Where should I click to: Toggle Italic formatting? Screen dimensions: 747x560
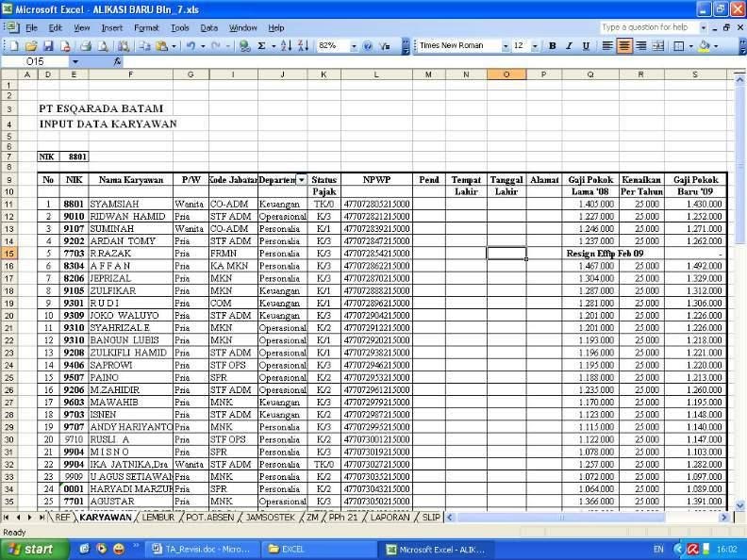tap(569, 45)
